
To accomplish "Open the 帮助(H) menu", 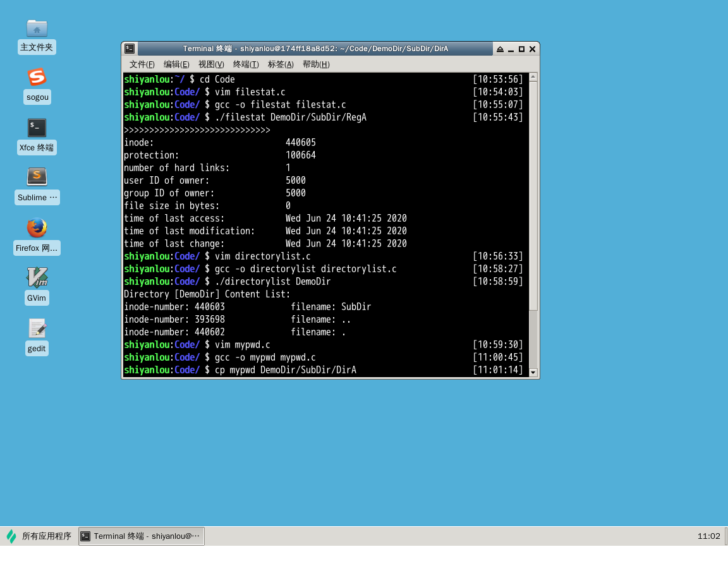I will coord(316,64).
